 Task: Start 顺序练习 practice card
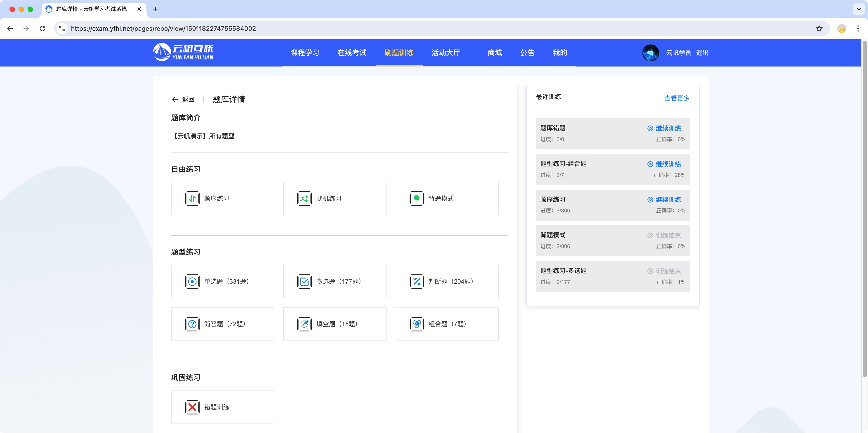tap(222, 199)
